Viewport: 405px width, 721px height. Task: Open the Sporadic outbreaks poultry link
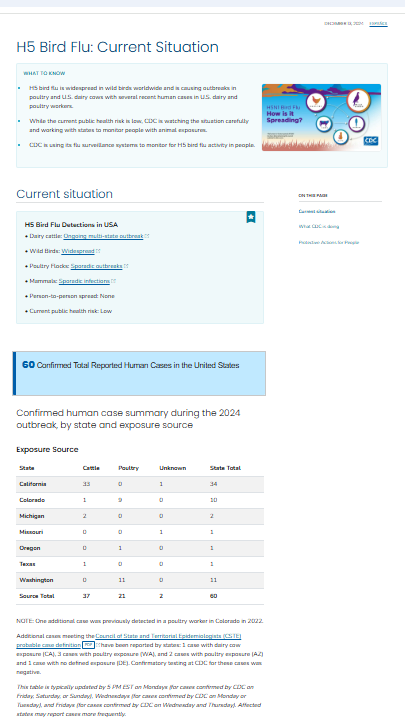pyautogui.click(x=97, y=266)
